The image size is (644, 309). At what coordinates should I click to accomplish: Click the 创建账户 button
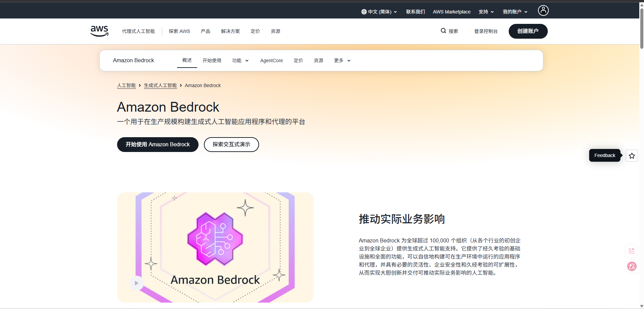[x=528, y=31]
